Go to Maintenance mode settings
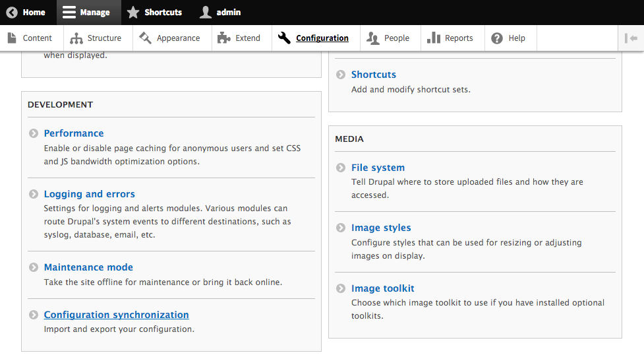 [x=88, y=267]
